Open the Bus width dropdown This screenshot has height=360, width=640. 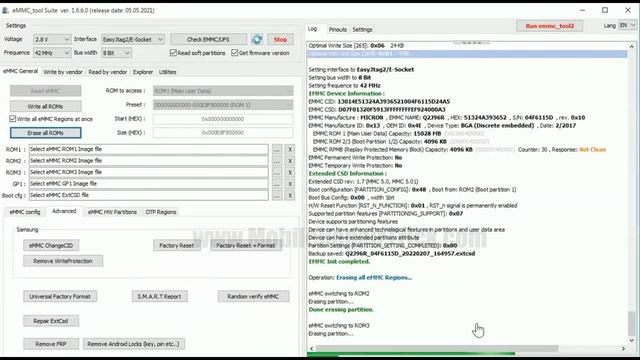[x=116, y=53]
